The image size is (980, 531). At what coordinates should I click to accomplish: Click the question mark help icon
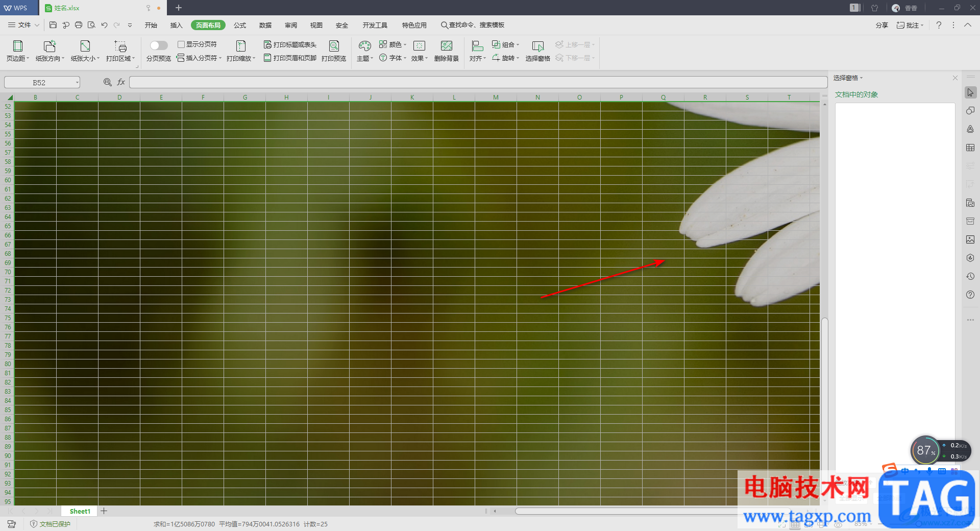click(939, 25)
